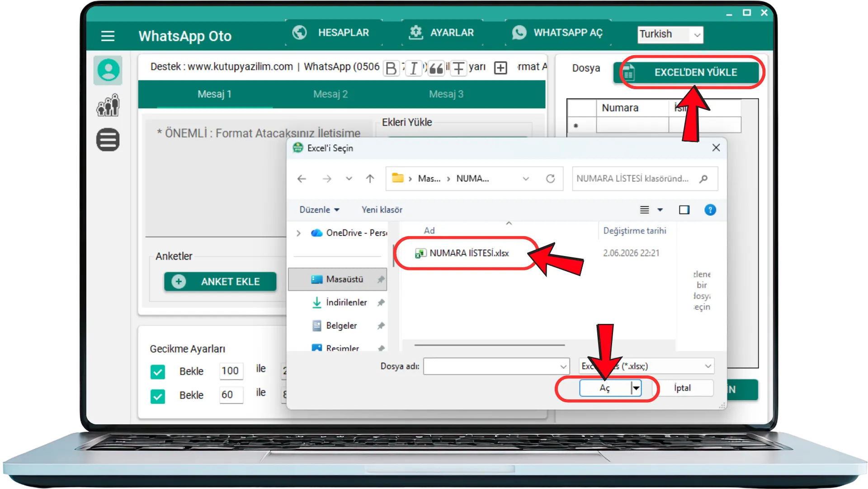Switch to the Mesaj 2 tab
Viewport: 868px width, 489px height.
click(x=330, y=94)
